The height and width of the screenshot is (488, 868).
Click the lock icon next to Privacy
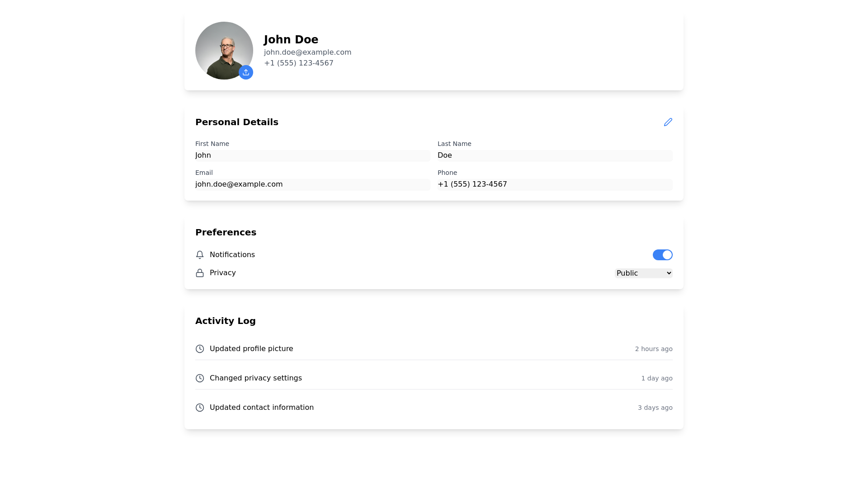199,273
